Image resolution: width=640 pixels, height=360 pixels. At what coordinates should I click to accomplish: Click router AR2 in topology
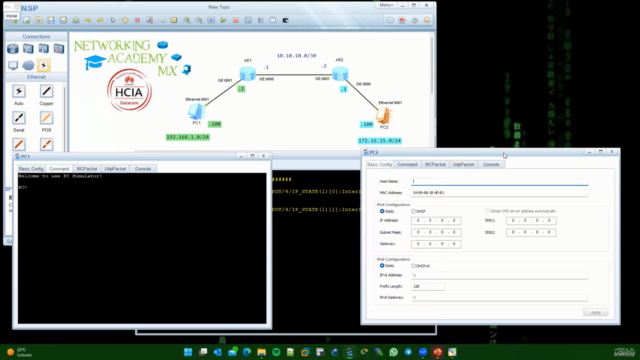(340, 74)
